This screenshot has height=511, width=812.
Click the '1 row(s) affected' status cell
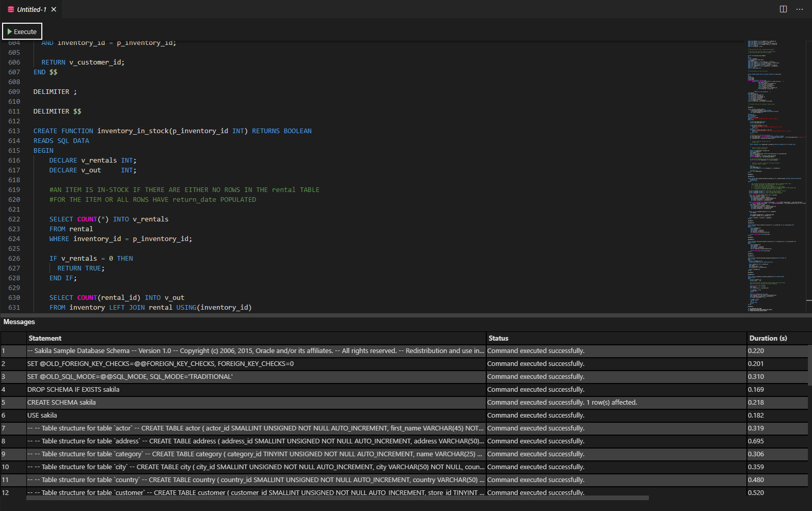[x=611, y=403]
